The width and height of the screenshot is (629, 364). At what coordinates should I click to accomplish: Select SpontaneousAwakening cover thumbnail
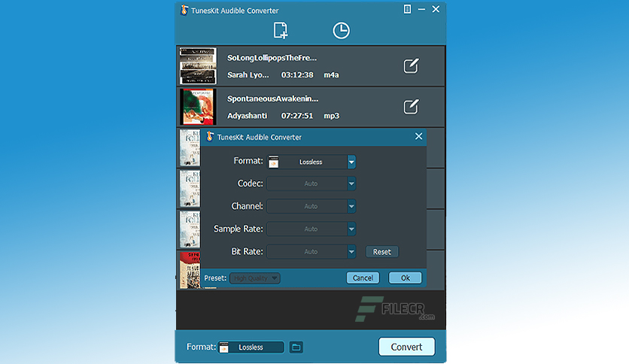(x=198, y=107)
